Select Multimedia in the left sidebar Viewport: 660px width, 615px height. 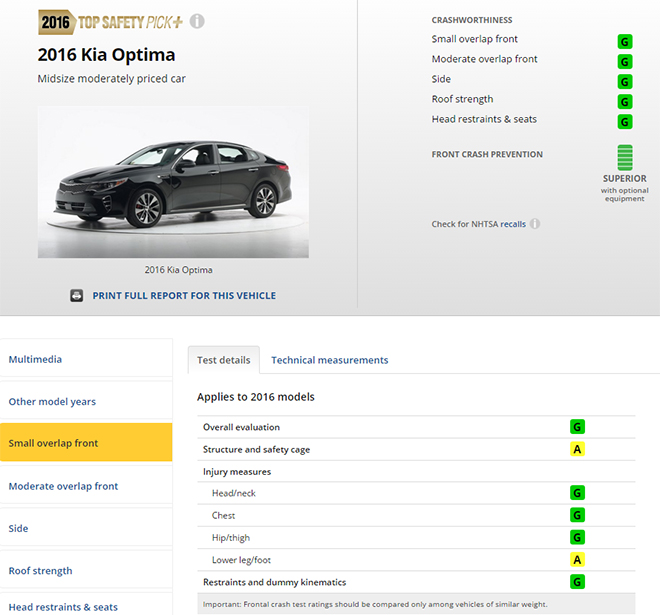[x=35, y=359]
